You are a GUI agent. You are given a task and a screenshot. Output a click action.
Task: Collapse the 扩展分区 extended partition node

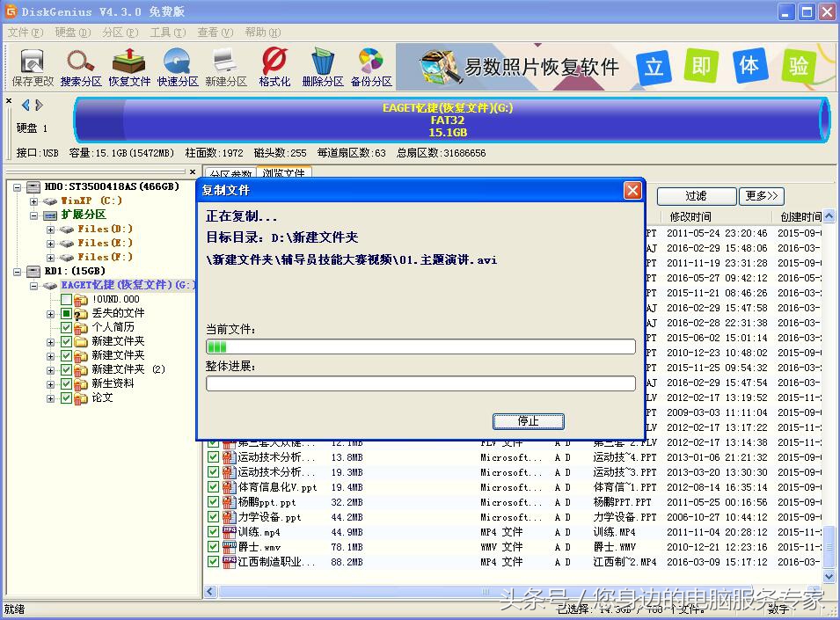[x=33, y=215]
